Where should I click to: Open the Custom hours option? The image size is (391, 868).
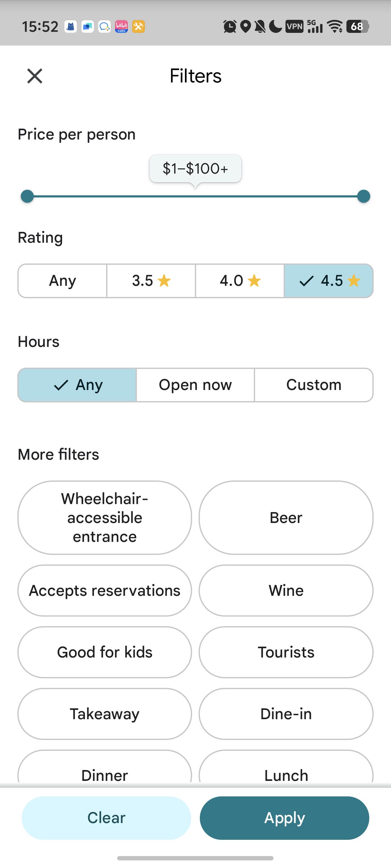pyautogui.click(x=314, y=385)
